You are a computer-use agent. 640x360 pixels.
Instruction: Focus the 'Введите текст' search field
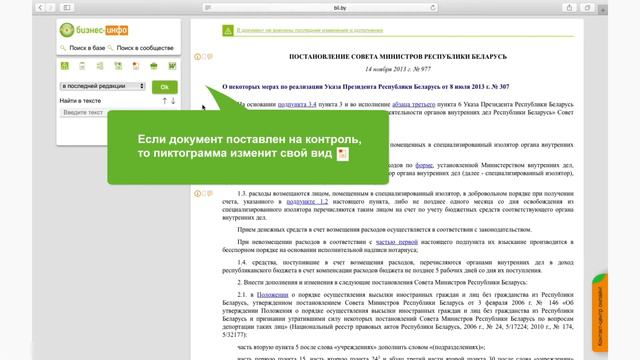84,113
